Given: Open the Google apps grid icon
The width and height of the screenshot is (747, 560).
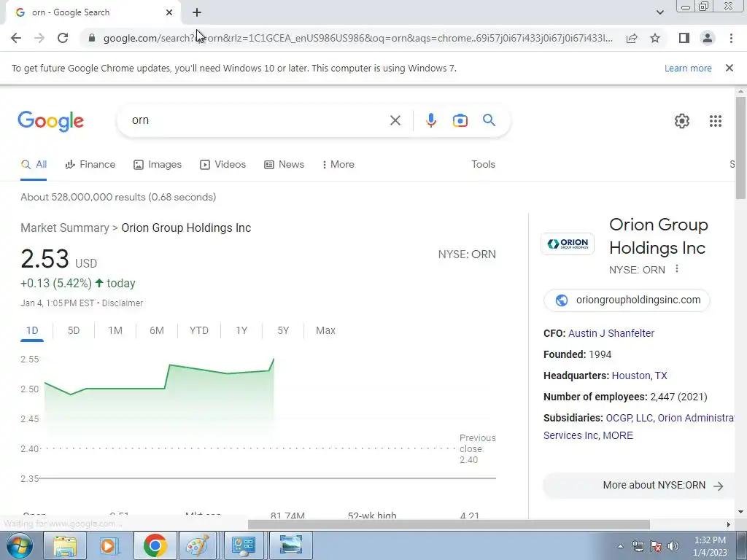Looking at the screenshot, I should point(715,121).
